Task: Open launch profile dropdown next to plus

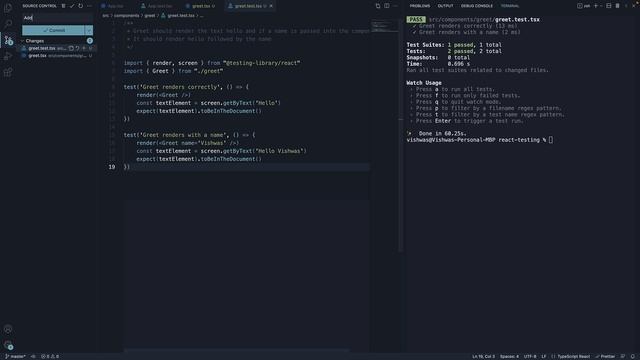Action: pyautogui.click(x=601, y=6)
